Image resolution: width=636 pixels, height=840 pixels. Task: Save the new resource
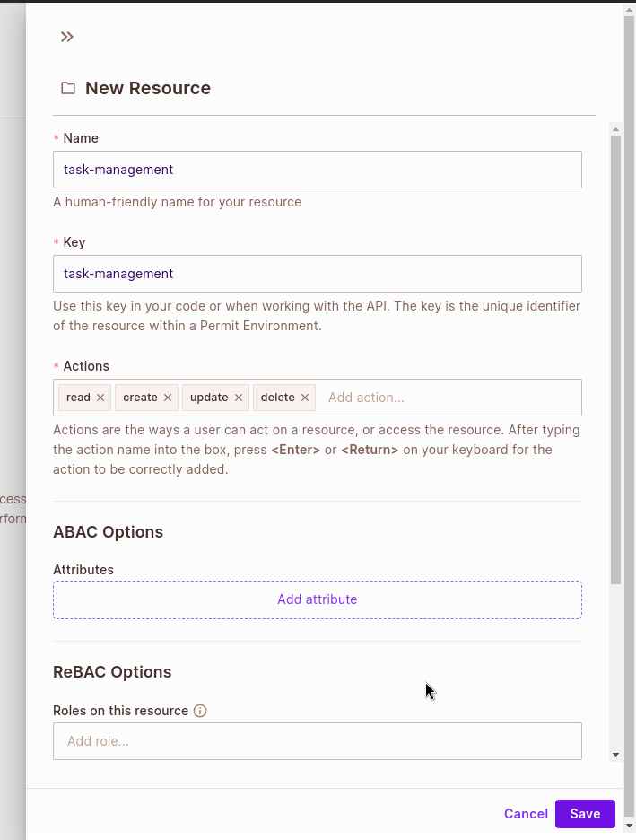click(x=585, y=814)
